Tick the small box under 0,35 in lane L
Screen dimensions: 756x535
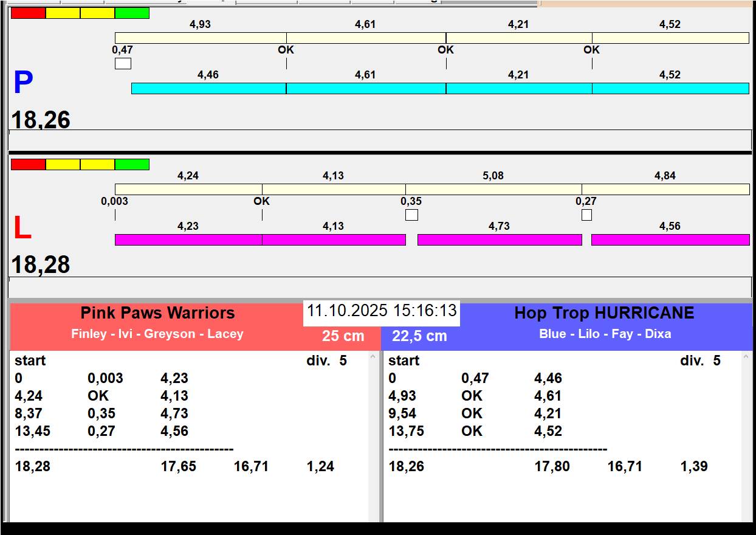tap(411, 215)
